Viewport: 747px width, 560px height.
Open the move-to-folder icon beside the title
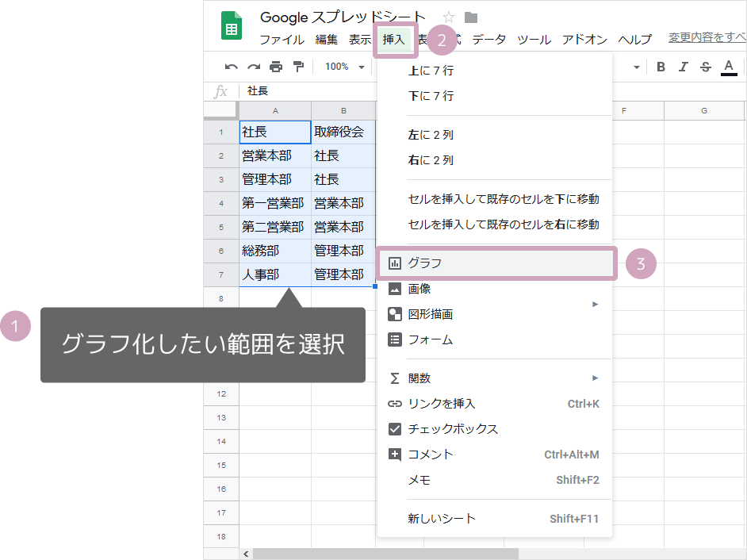click(469, 16)
